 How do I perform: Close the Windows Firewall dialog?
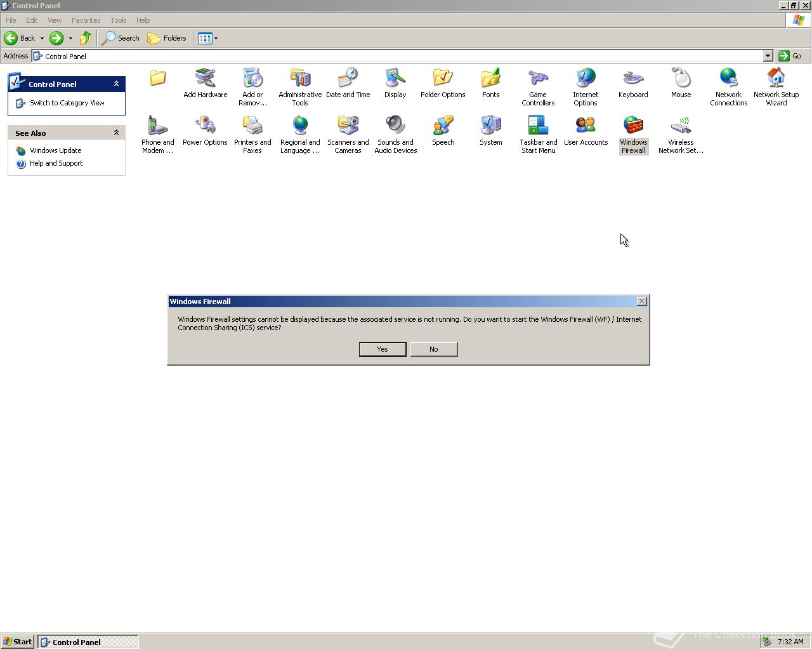641,302
